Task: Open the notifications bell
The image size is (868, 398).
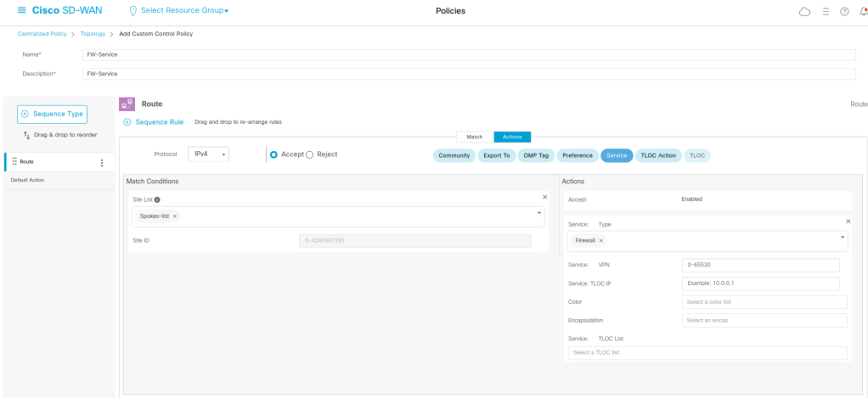Action: pyautogui.click(x=863, y=11)
